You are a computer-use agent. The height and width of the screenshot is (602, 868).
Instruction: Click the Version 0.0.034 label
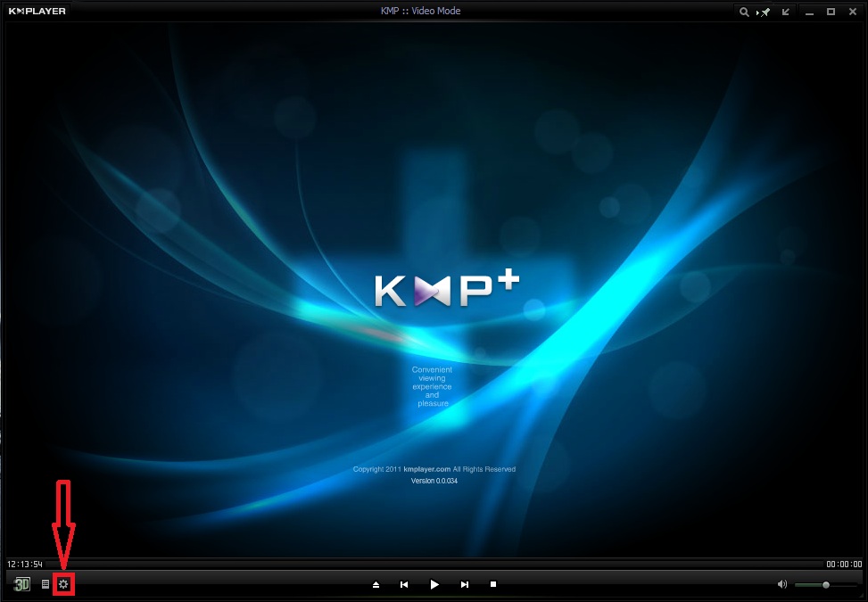click(433, 482)
